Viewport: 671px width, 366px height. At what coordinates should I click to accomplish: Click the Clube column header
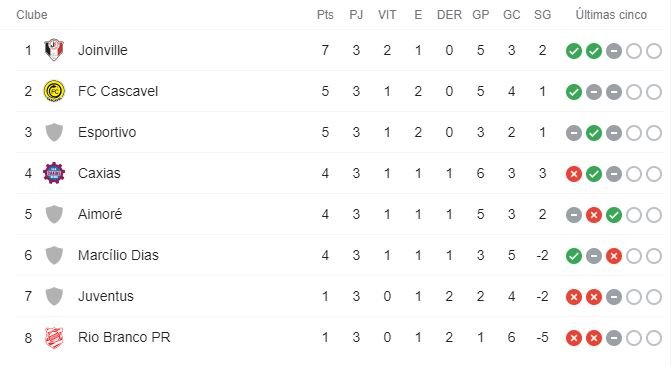coord(32,15)
